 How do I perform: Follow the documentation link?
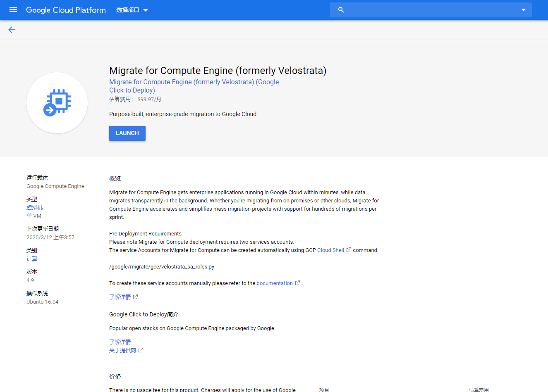274,283
